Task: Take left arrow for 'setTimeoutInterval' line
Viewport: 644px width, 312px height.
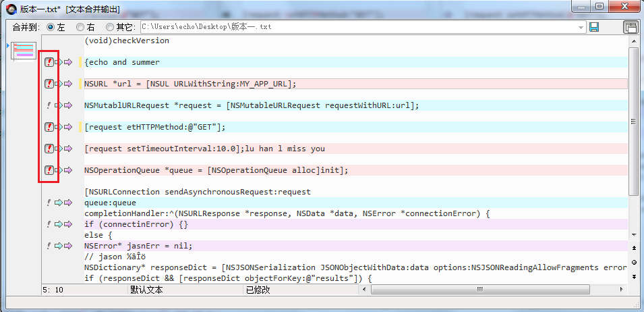Action: point(59,149)
